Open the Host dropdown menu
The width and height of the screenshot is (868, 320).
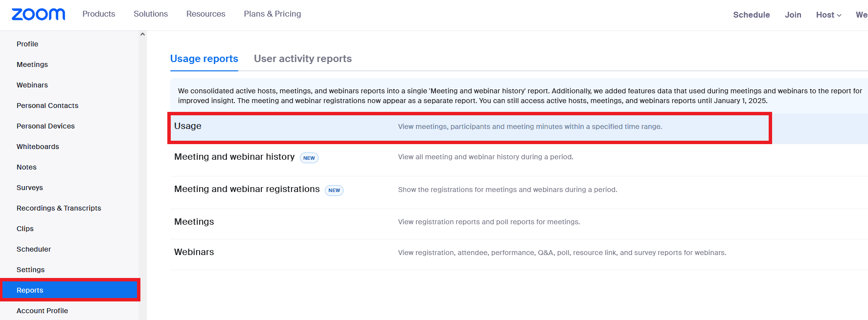click(x=828, y=15)
